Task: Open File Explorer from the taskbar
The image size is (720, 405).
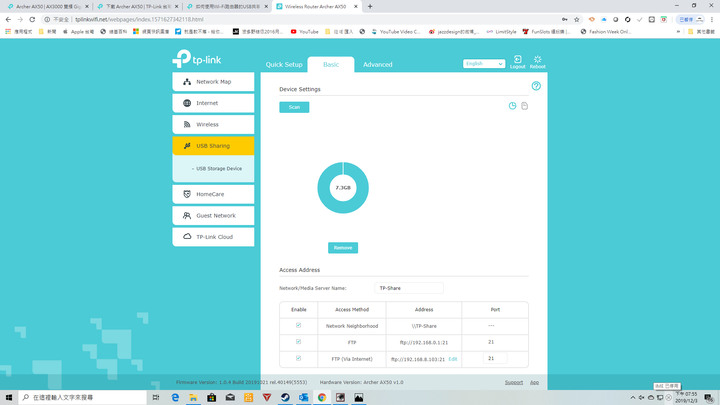Action: coord(193,397)
